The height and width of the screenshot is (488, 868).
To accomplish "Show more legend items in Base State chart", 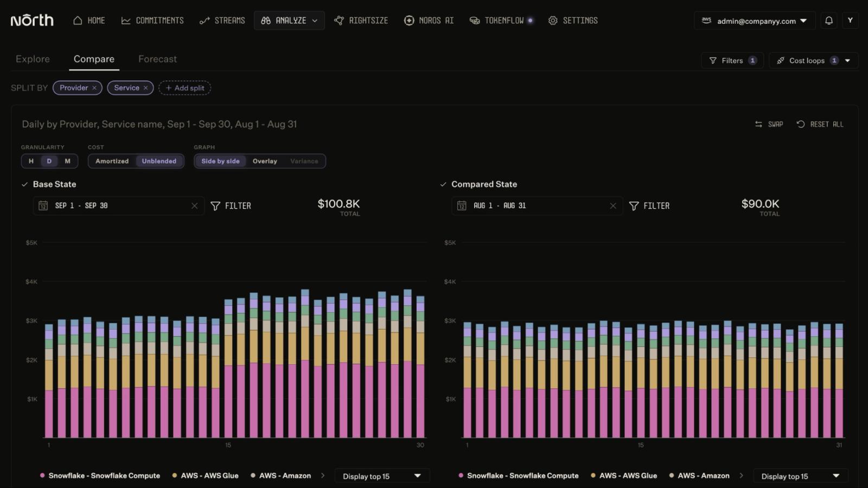I will [323, 476].
